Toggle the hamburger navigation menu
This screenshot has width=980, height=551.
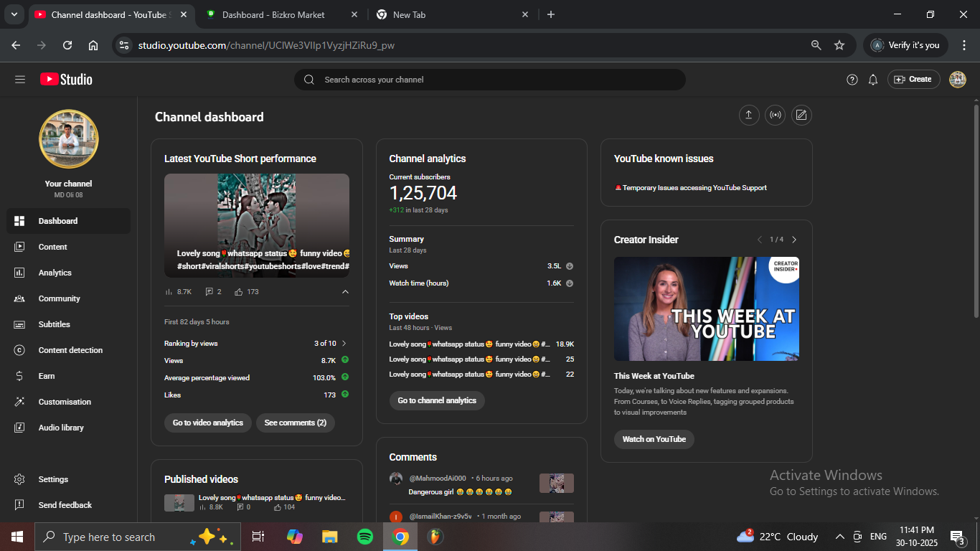(20, 80)
